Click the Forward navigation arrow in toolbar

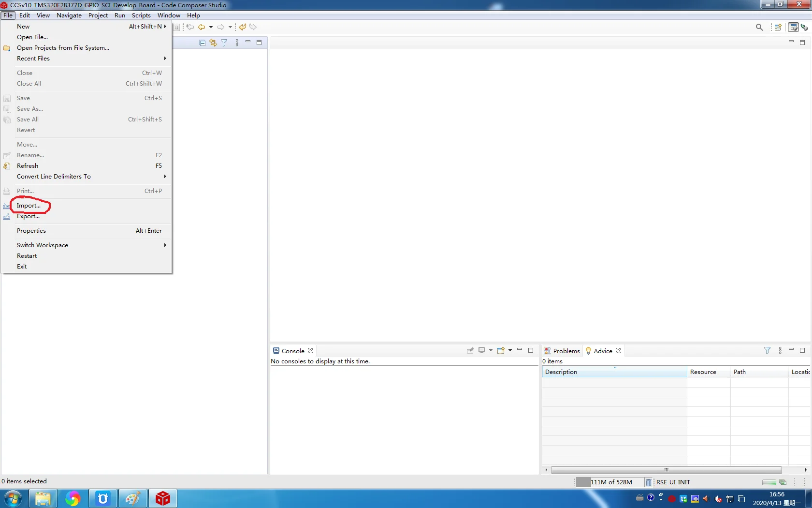(x=221, y=27)
